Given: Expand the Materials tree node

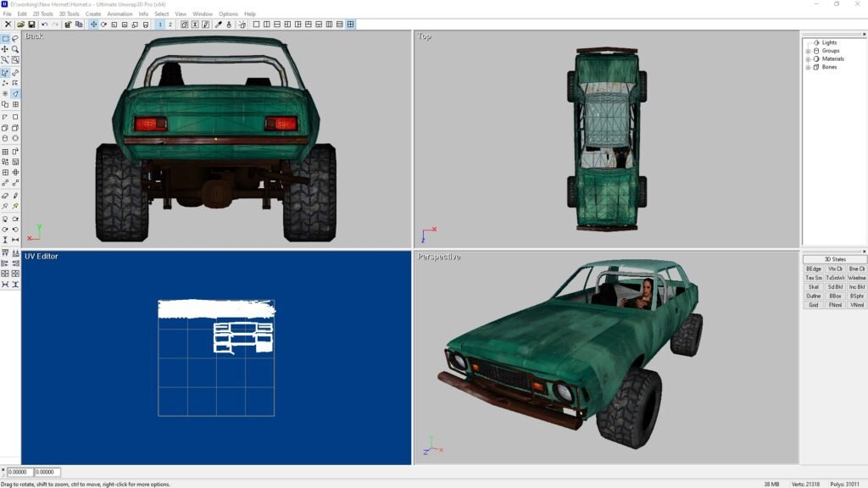Looking at the screenshot, I should (808, 59).
